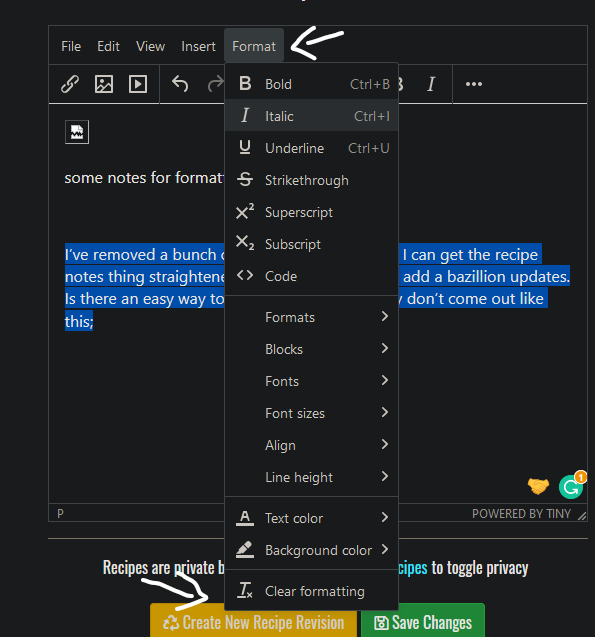The image size is (595, 637).
Task: Click the handshake emoji icon
Action: click(538, 486)
